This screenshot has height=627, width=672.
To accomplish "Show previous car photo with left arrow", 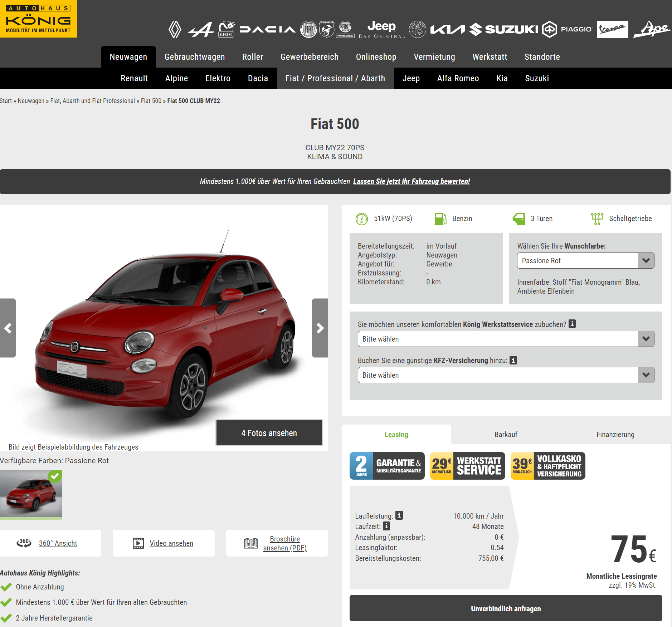I will tap(8, 328).
